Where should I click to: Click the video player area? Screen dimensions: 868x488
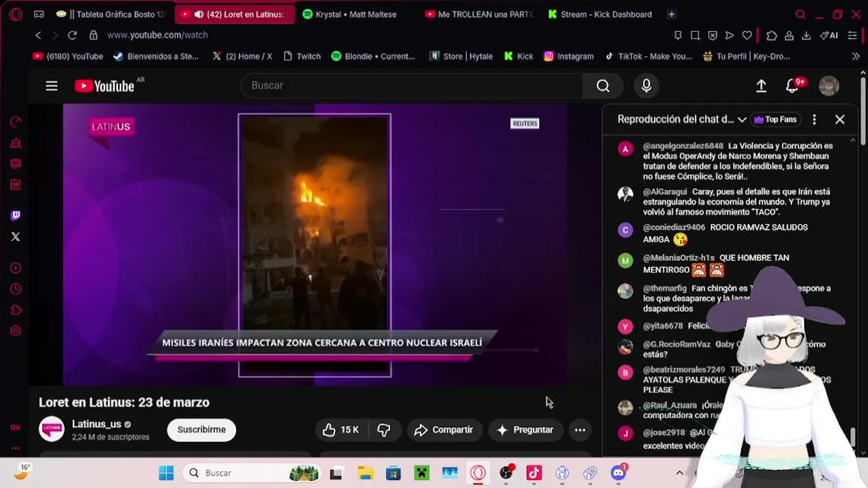pyautogui.click(x=315, y=244)
